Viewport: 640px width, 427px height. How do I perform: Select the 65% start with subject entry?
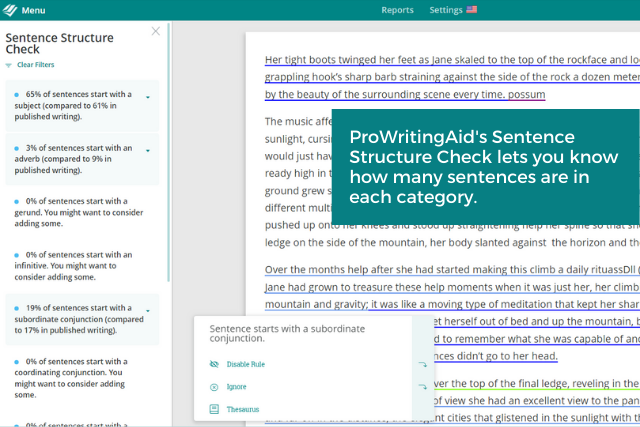[x=82, y=105]
